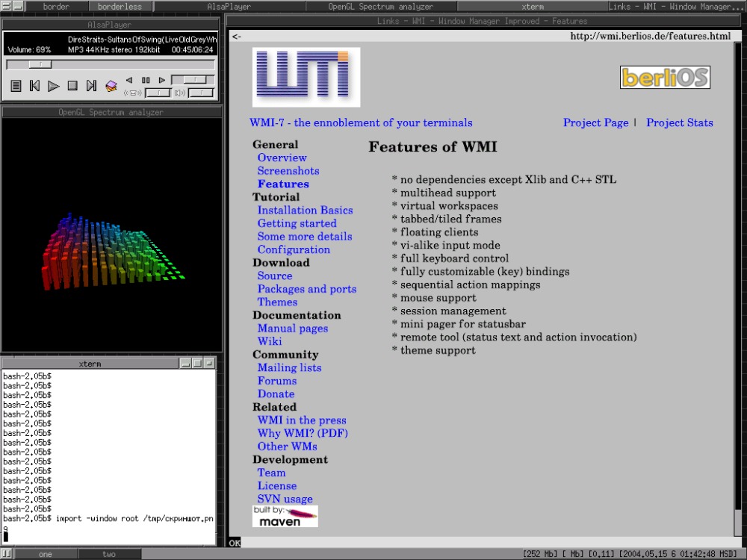
Task: Open the Features link in sidebar
Action: (x=283, y=184)
